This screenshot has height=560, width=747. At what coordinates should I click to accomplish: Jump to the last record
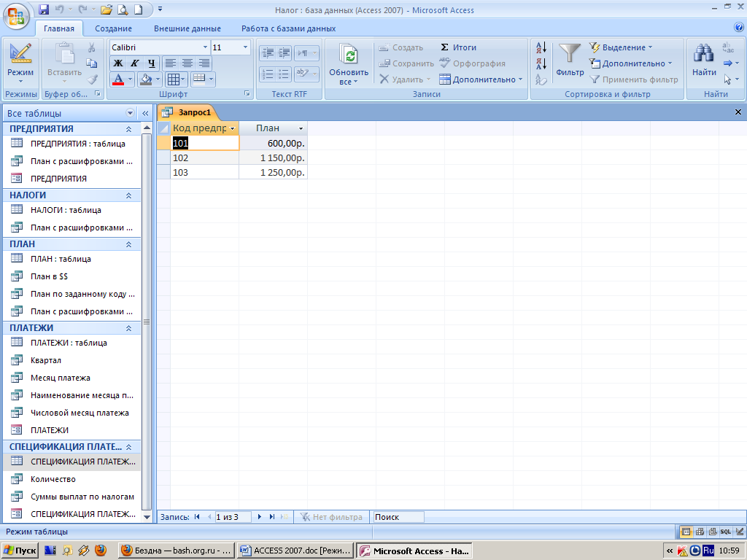[x=272, y=517]
